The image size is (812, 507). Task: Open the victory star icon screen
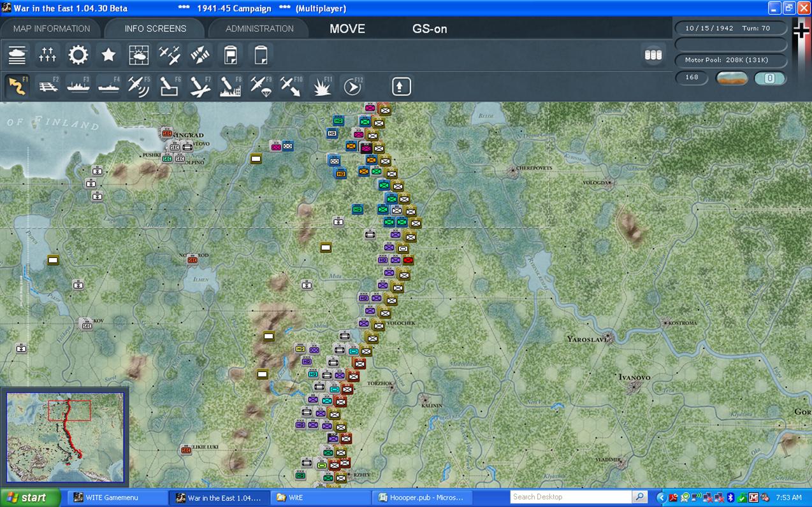pyautogui.click(x=109, y=55)
